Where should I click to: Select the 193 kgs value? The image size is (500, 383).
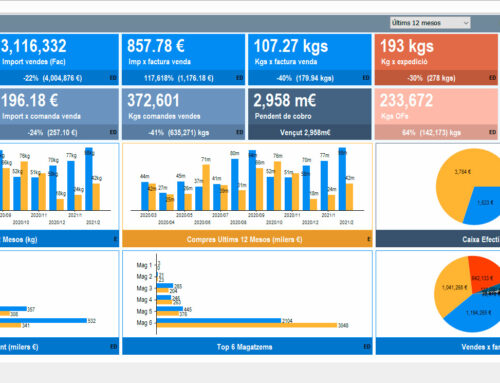pyautogui.click(x=407, y=46)
